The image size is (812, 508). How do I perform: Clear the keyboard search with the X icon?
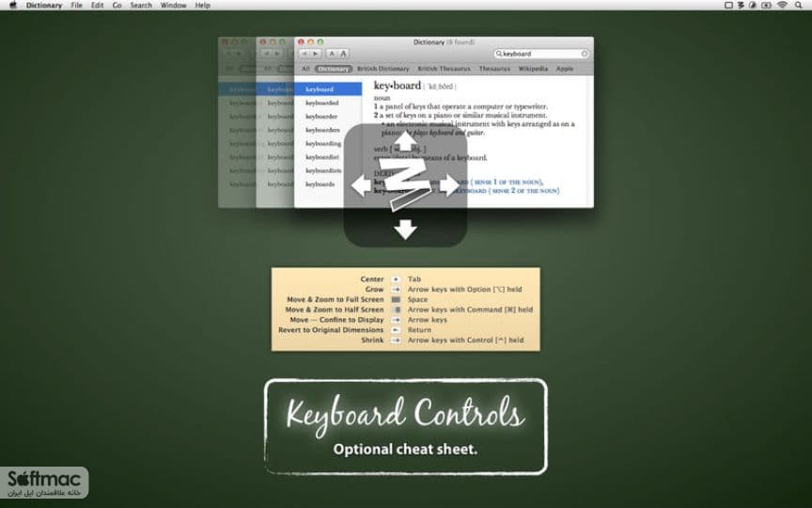585,54
